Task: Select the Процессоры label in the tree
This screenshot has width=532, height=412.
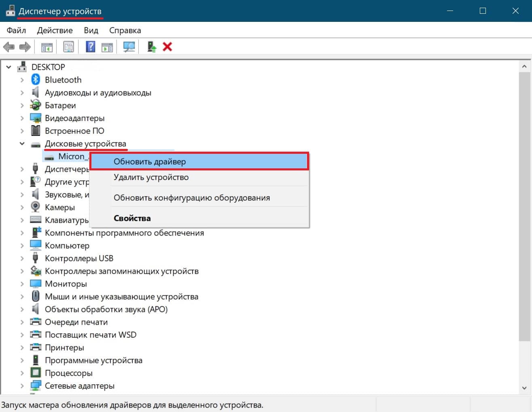Action: pos(69,373)
